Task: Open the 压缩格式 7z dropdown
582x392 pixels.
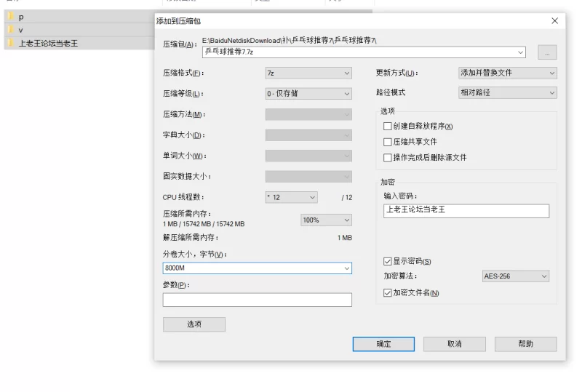Action: [308, 73]
